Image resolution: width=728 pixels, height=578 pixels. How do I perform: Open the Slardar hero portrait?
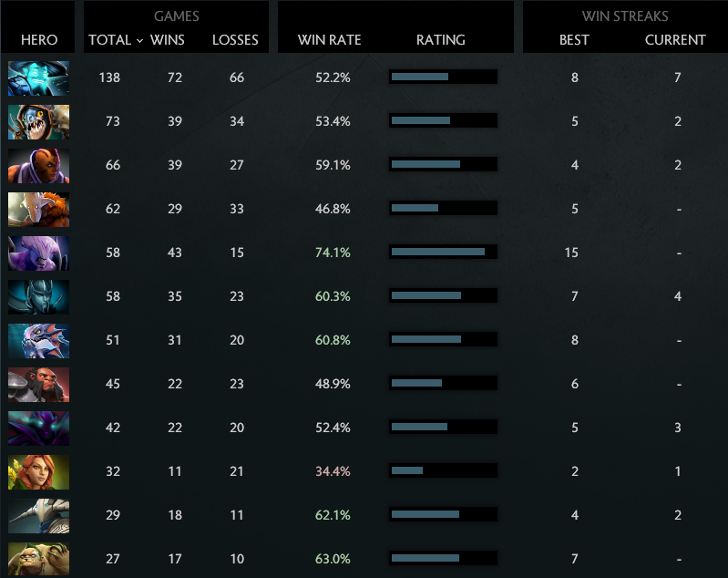(38, 340)
